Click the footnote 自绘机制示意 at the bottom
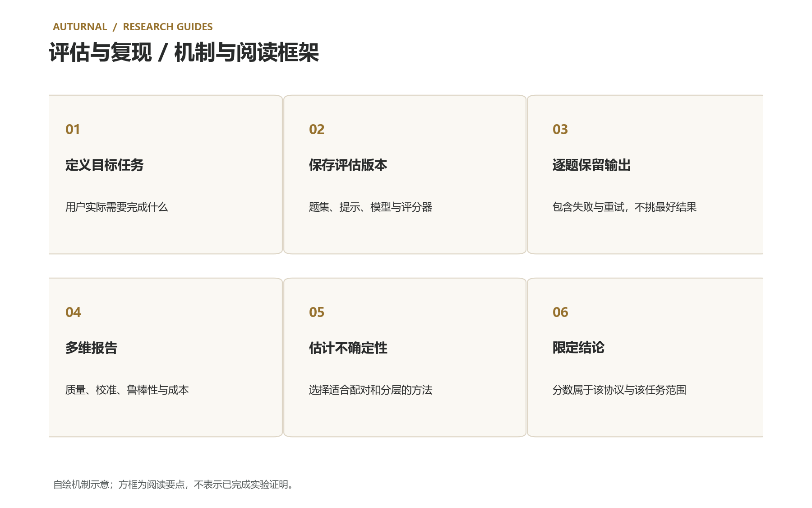 [174, 485]
